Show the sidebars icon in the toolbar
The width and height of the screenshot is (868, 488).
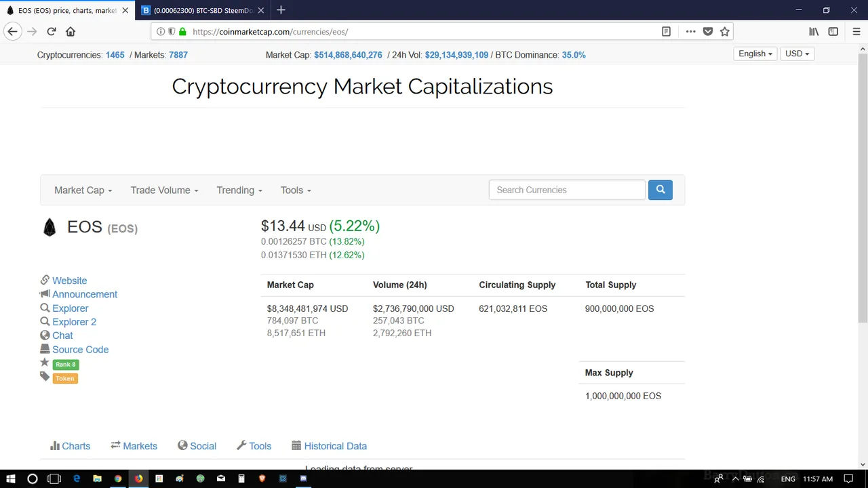pyautogui.click(x=833, y=31)
